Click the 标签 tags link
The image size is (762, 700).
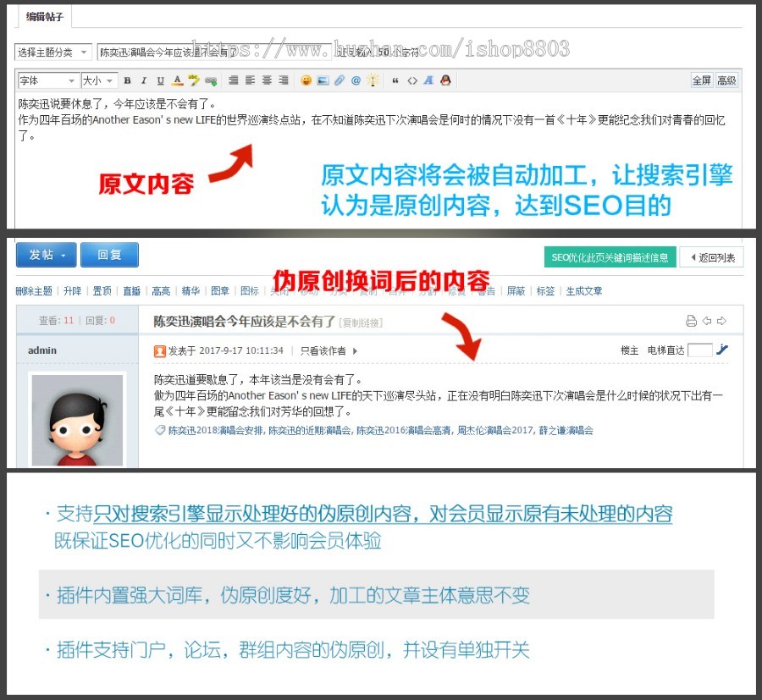click(545, 291)
